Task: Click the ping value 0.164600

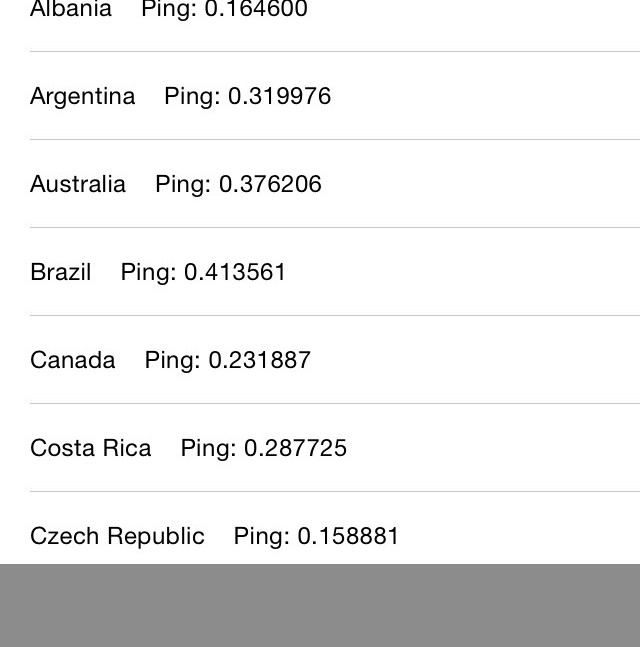Action: coord(256,11)
